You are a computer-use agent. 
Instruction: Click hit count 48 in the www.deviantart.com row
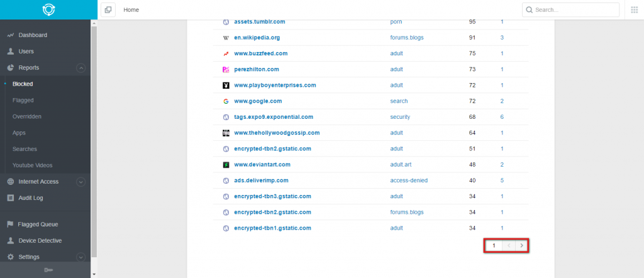[x=472, y=165]
